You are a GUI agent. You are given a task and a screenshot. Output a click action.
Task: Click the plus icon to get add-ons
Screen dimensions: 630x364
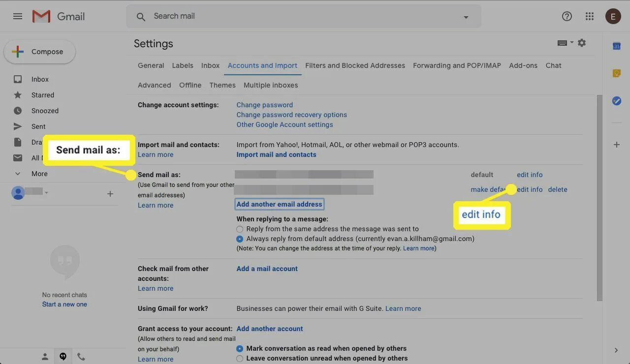616,145
